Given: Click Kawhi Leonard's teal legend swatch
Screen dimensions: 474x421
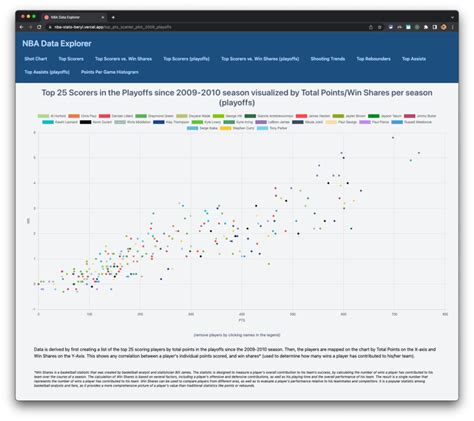Looking at the screenshot, I should [x=48, y=122].
